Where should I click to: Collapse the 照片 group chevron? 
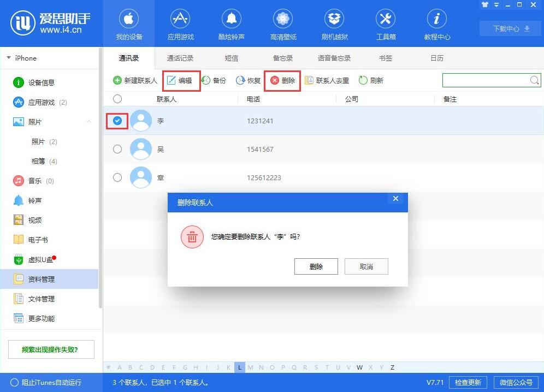point(89,122)
